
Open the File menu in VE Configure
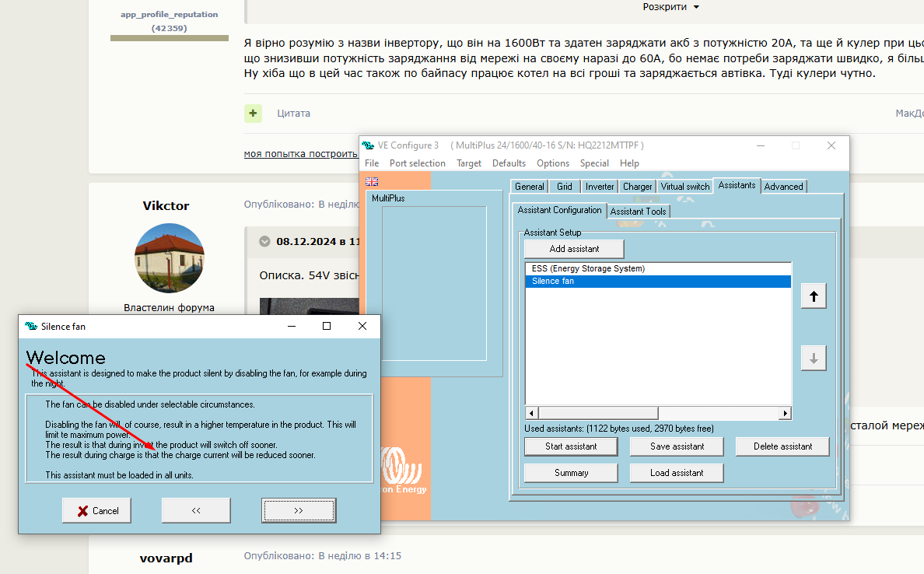pos(372,163)
